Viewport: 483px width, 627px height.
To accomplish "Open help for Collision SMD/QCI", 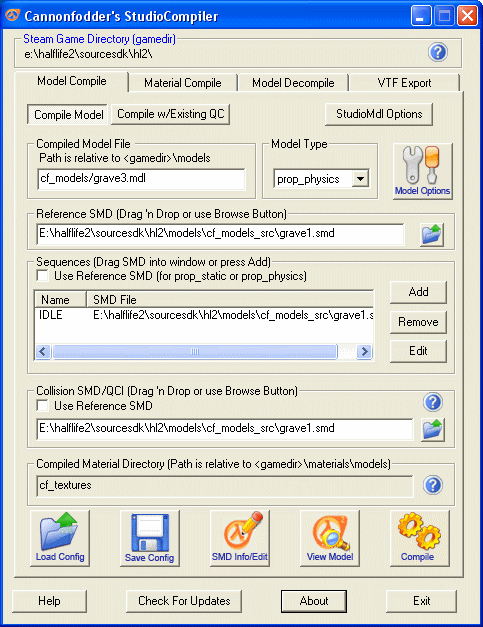I will pyautogui.click(x=433, y=402).
